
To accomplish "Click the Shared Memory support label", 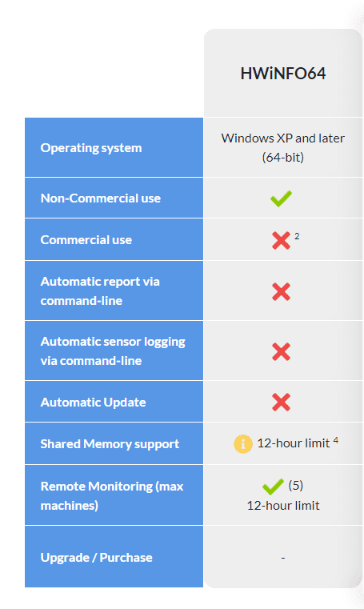I will (110, 444).
